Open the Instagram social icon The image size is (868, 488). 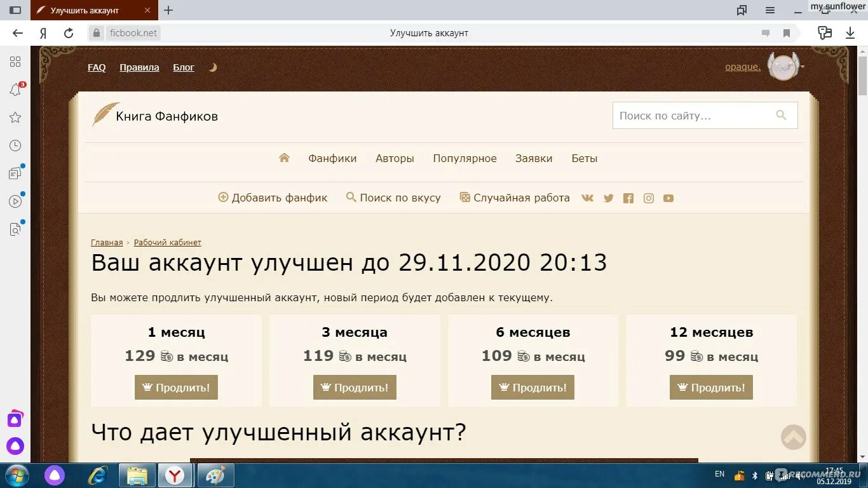pyautogui.click(x=649, y=198)
